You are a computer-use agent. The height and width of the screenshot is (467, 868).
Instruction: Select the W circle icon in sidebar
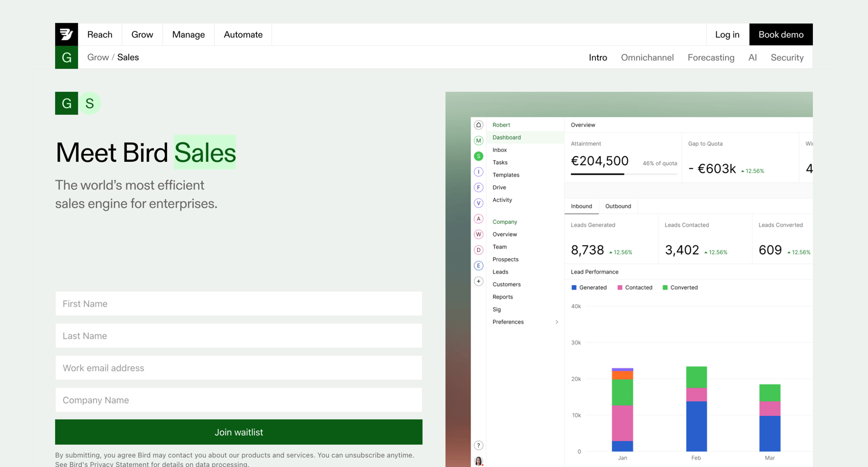tap(479, 234)
